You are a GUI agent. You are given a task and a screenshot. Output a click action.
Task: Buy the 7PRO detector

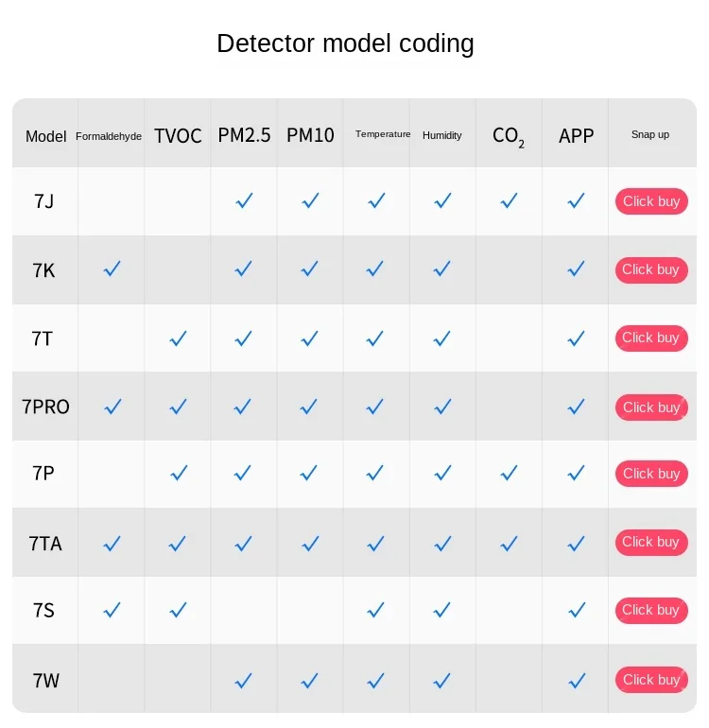tap(651, 407)
